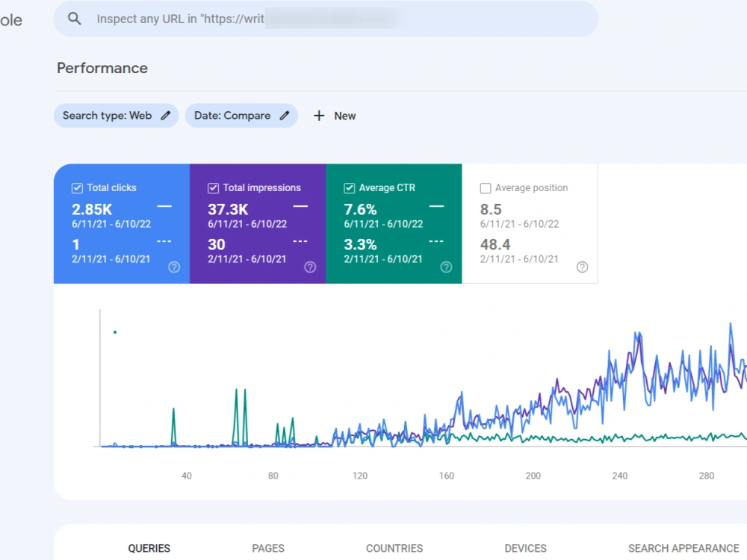Viewport: 747px width, 560px height.
Task: Focus the URL inspection search field
Action: click(x=326, y=19)
